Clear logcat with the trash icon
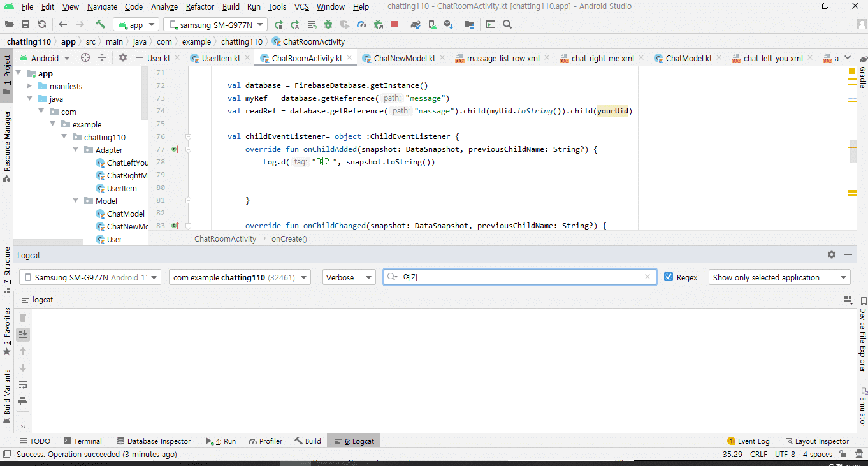Image resolution: width=868 pixels, height=466 pixels. pos(23,317)
